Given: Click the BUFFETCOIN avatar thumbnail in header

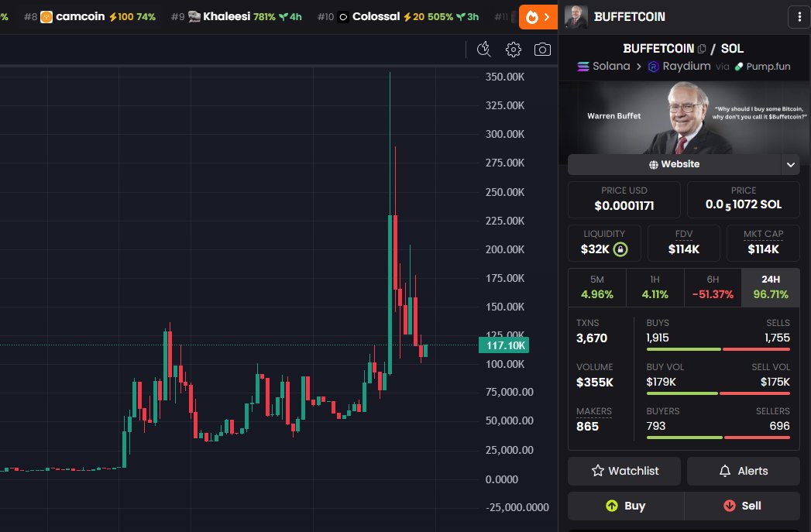Looking at the screenshot, I should tap(576, 17).
